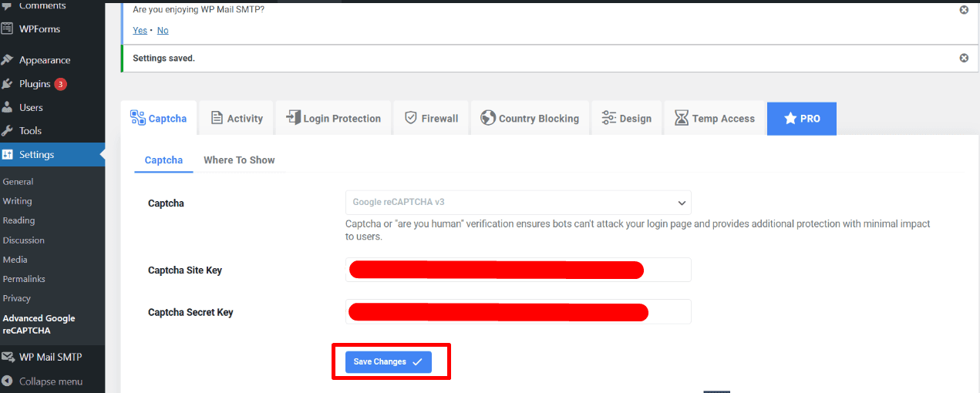Screen dimensions: 980x393
Task: Click the Tools wrench icon
Action: (7, 131)
